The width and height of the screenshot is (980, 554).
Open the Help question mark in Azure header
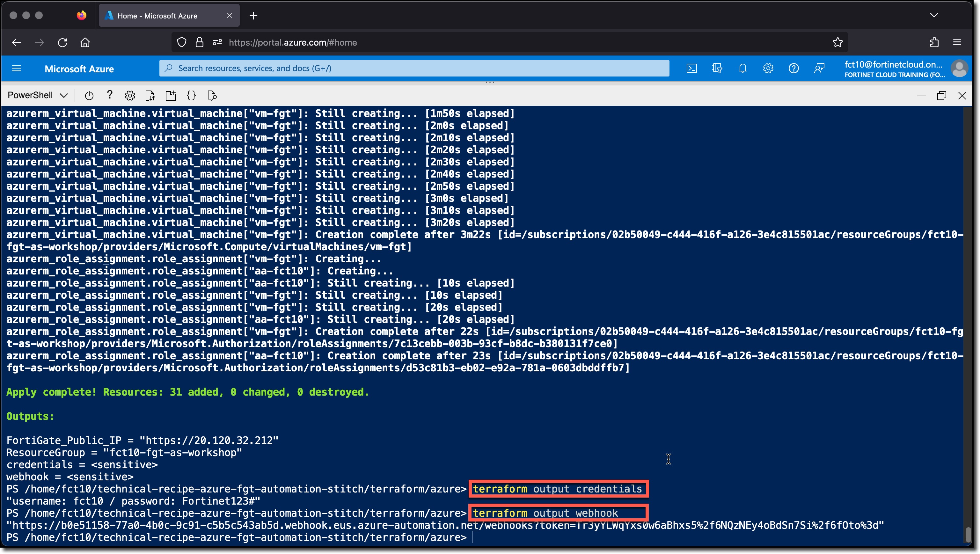[793, 69]
